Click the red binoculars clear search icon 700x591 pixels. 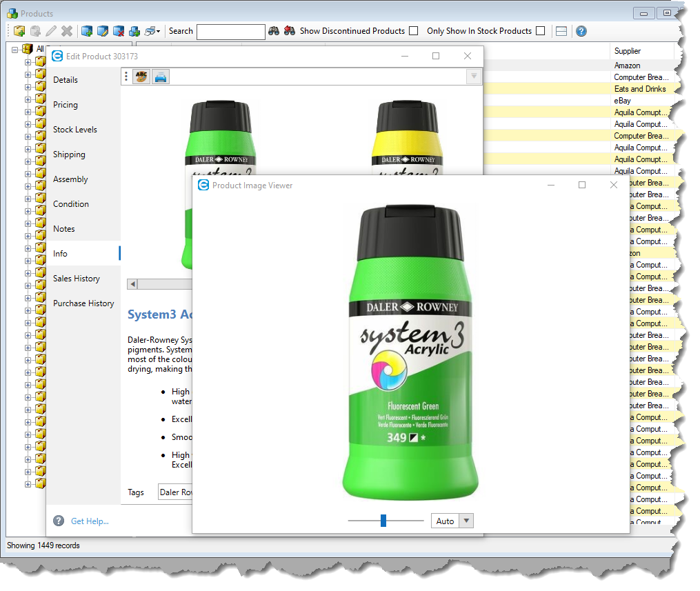[290, 31]
